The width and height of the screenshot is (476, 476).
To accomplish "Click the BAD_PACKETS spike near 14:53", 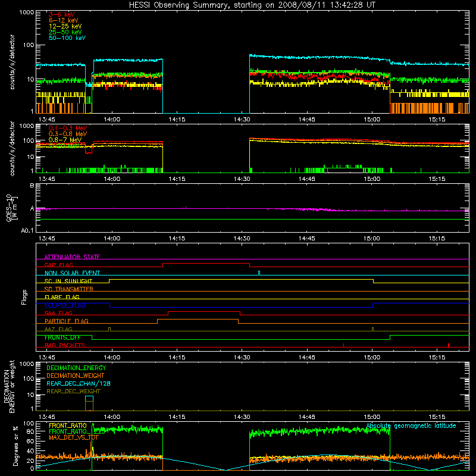I will point(343,345).
